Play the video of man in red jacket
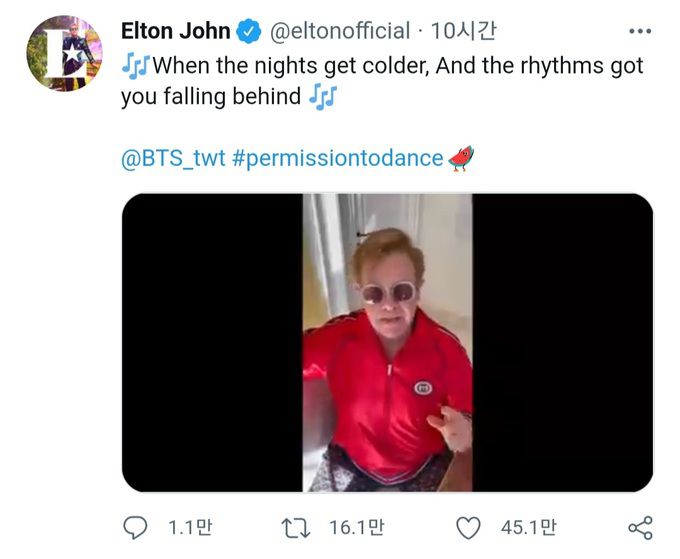The height and width of the screenshot is (559, 680). pyautogui.click(x=387, y=343)
